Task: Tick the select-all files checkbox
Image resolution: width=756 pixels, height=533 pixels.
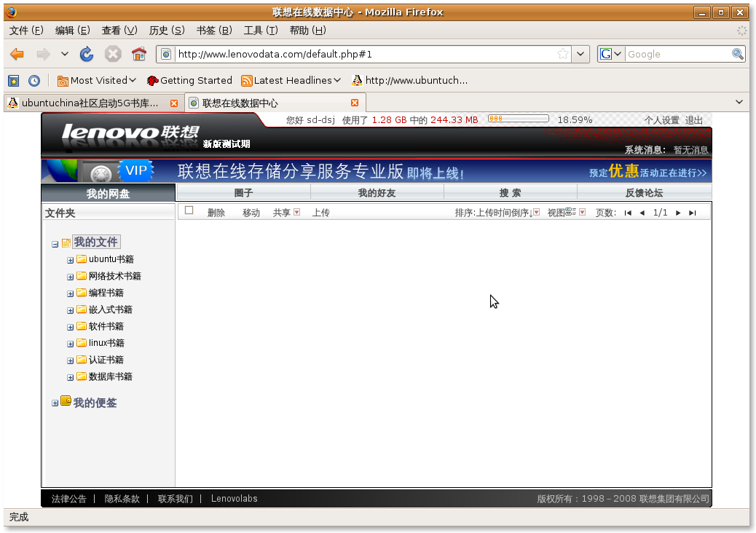Action: pyautogui.click(x=189, y=210)
